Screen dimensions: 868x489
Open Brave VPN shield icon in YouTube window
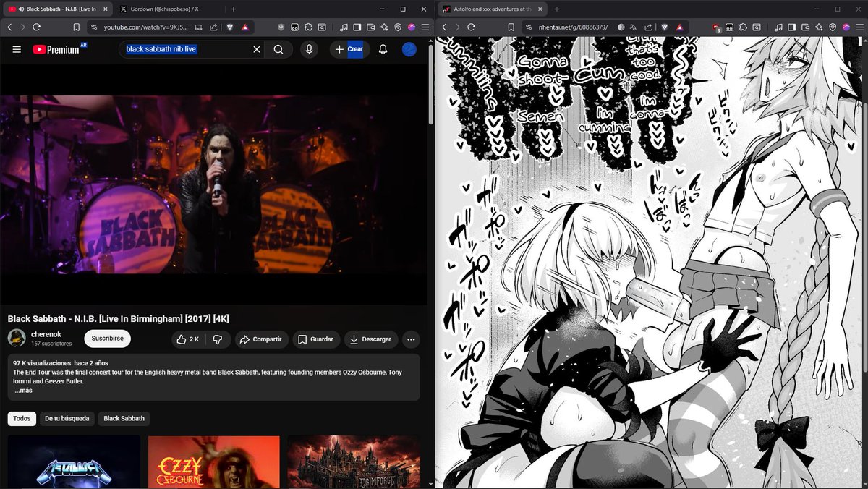tap(398, 27)
